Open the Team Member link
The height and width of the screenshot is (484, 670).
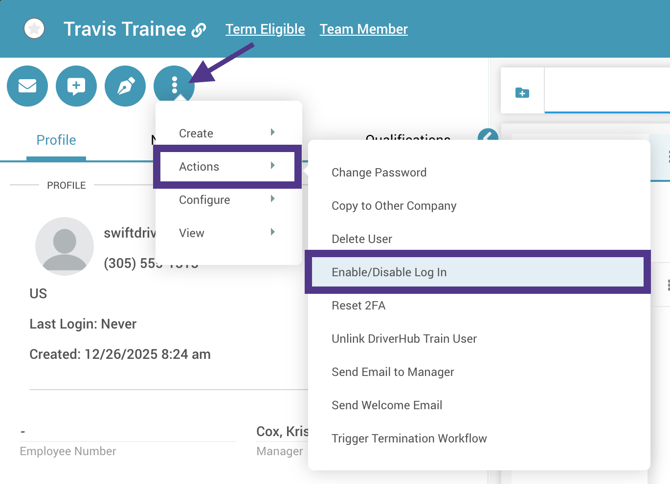point(363,29)
